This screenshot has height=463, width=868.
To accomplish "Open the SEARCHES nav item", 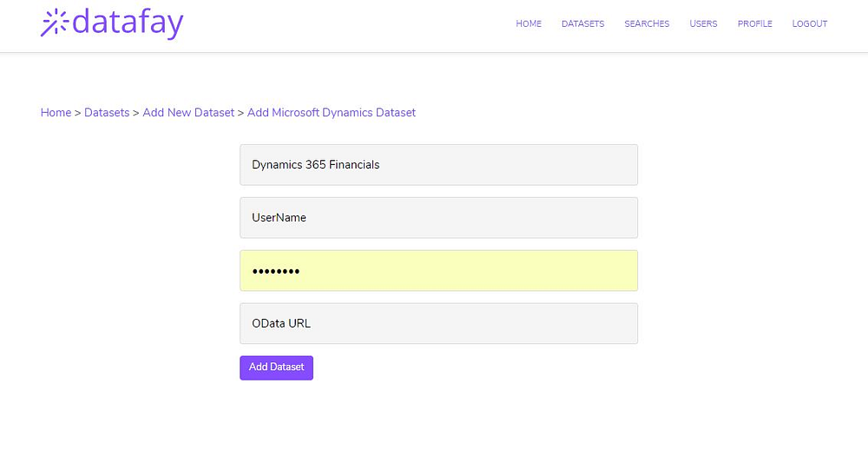I will pyautogui.click(x=647, y=23).
